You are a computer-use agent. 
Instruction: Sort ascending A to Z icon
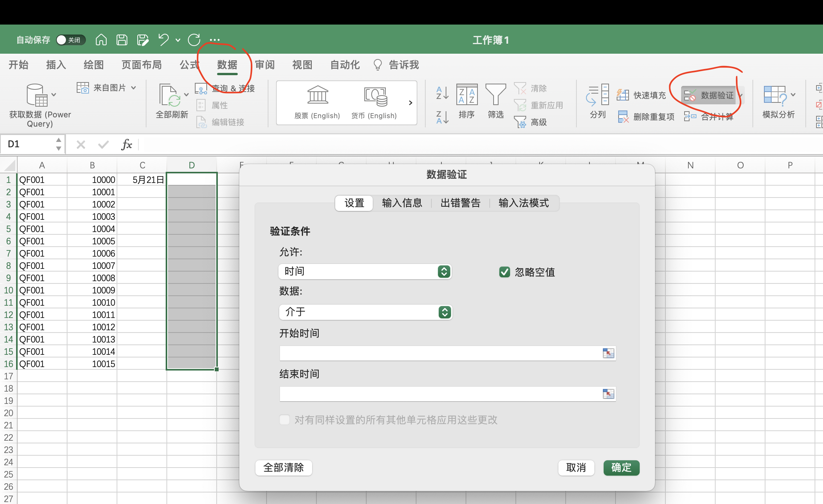pos(442,92)
